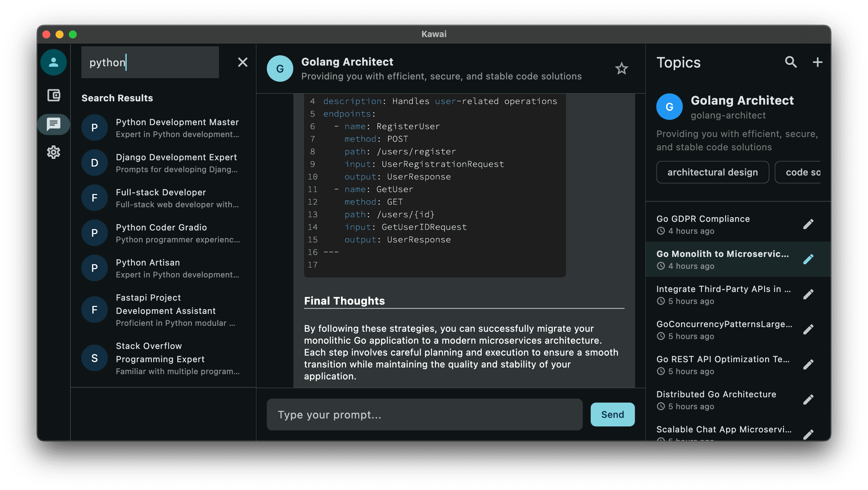Select the Go Monolith to Microservices topic

click(x=738, y=259)
